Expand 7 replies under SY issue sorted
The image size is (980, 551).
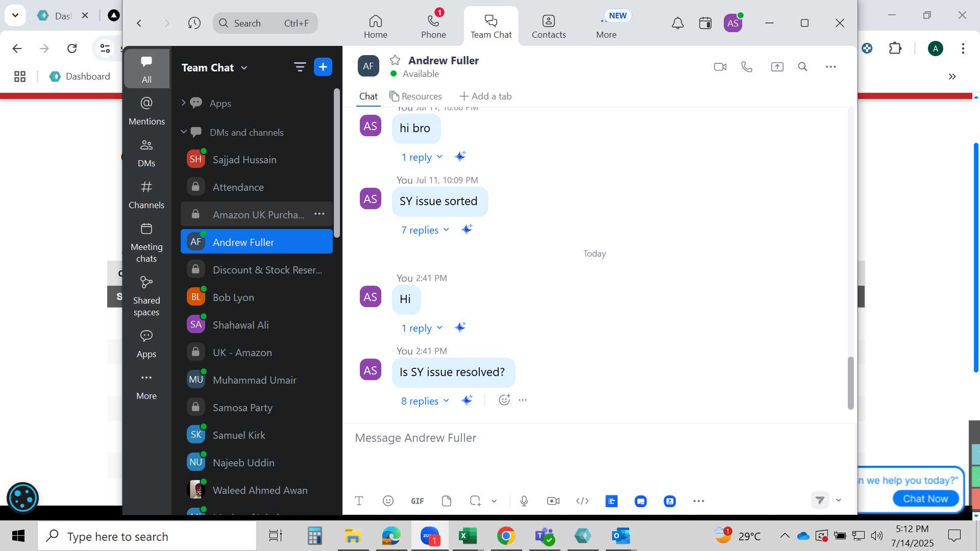tap(425, 230)
